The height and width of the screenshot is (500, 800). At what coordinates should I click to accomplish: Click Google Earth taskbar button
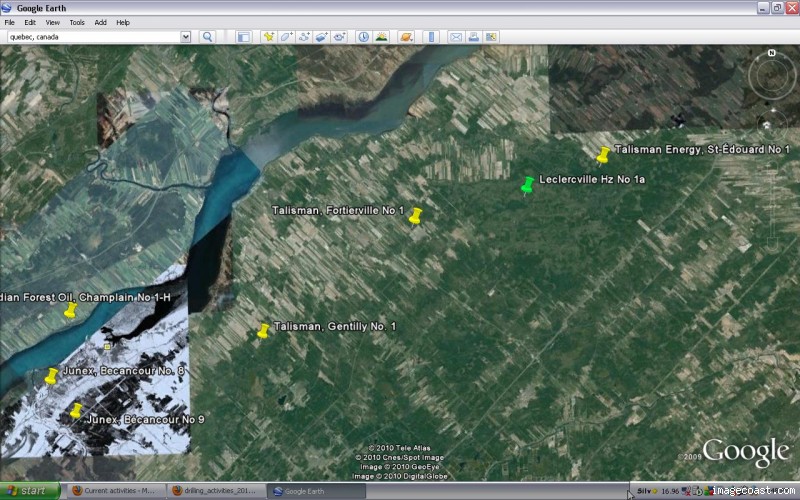[x=316, y=491]
